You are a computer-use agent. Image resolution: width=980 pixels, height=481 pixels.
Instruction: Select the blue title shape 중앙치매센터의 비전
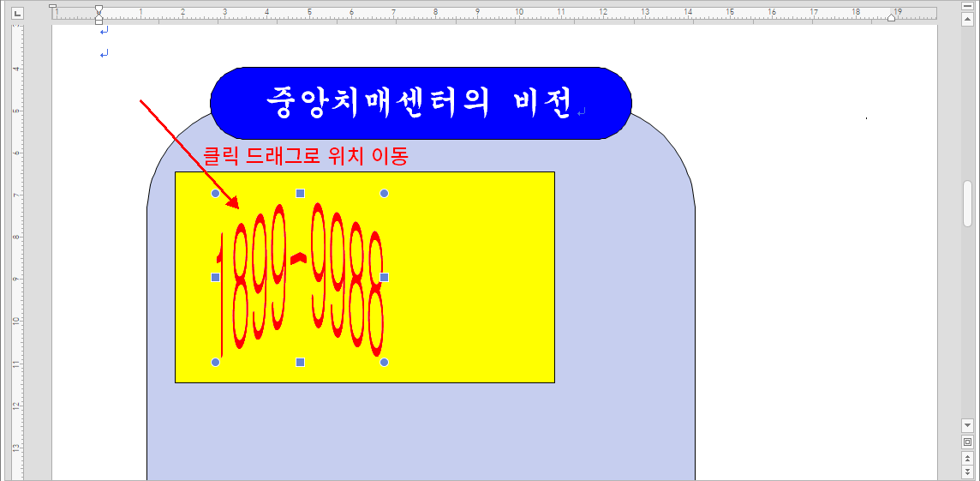[x=421, y=103]
